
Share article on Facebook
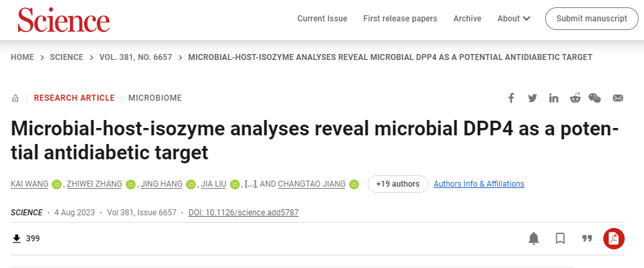click(511, 98)
